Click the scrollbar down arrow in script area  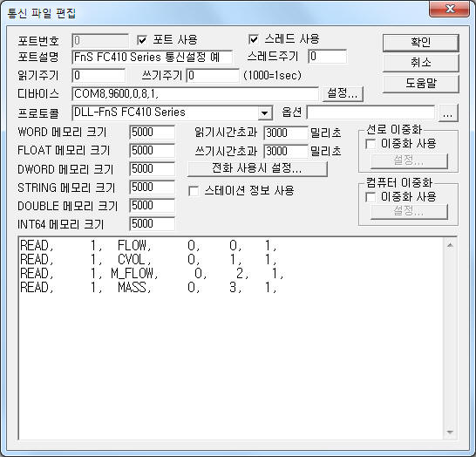[x=450, y=432]
